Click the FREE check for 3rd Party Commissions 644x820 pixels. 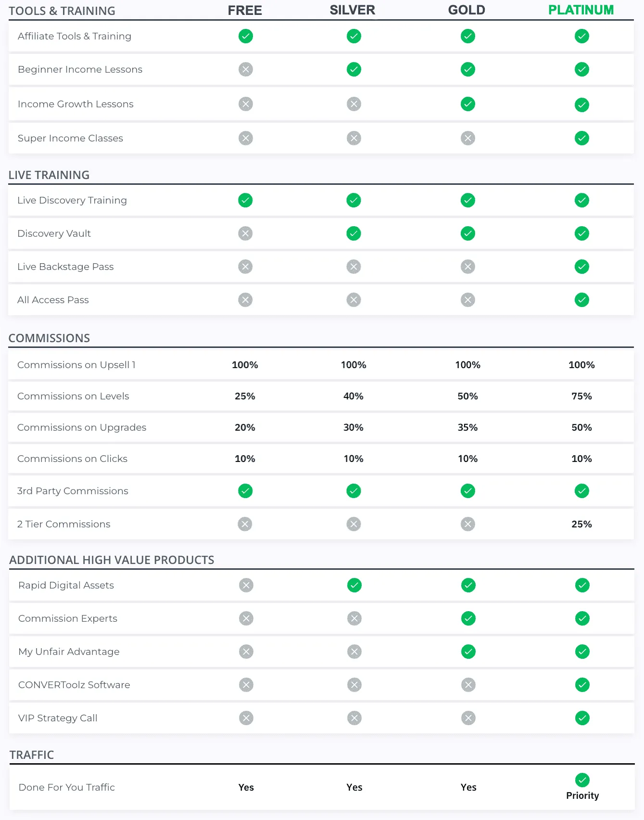(245, 491)
